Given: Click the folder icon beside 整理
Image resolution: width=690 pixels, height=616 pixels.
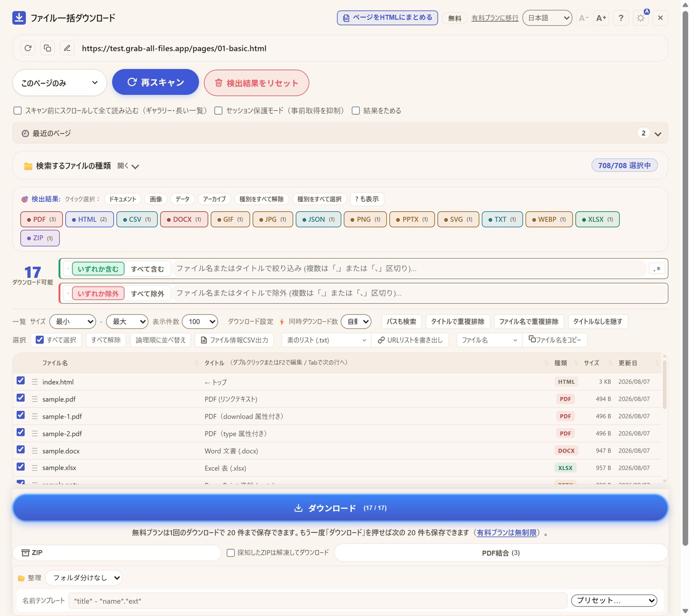Looking at the screenshot, I should [x=21, y=578].
